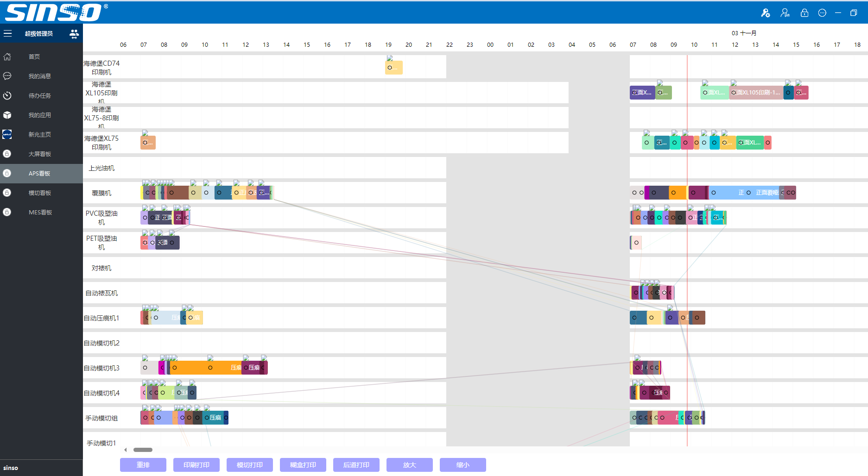Select the 压痕 block in 手动模切组 row

click(x=214, y=418)
